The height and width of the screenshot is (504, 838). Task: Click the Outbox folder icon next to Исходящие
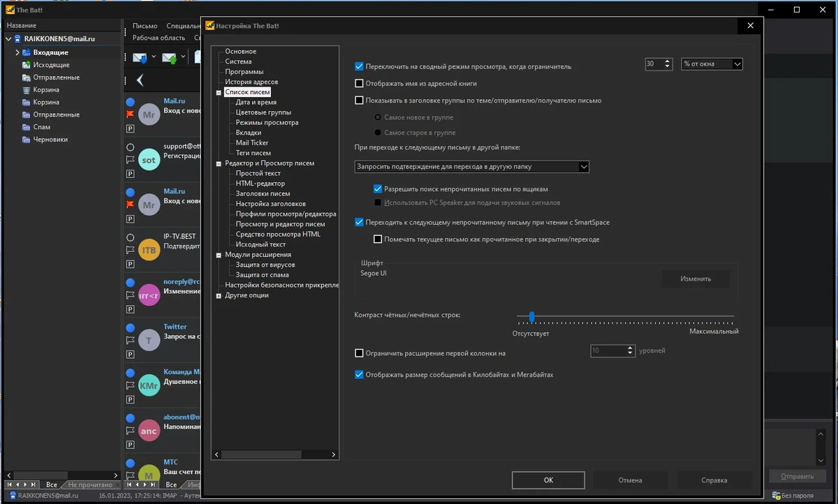point(27,65)
